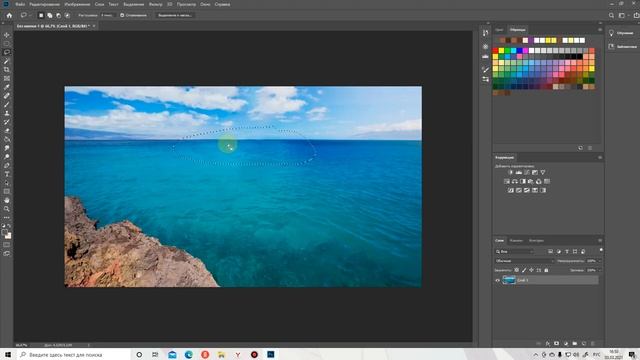
Task: Open the Lasso tool preset picker
Action: (25, 15)
